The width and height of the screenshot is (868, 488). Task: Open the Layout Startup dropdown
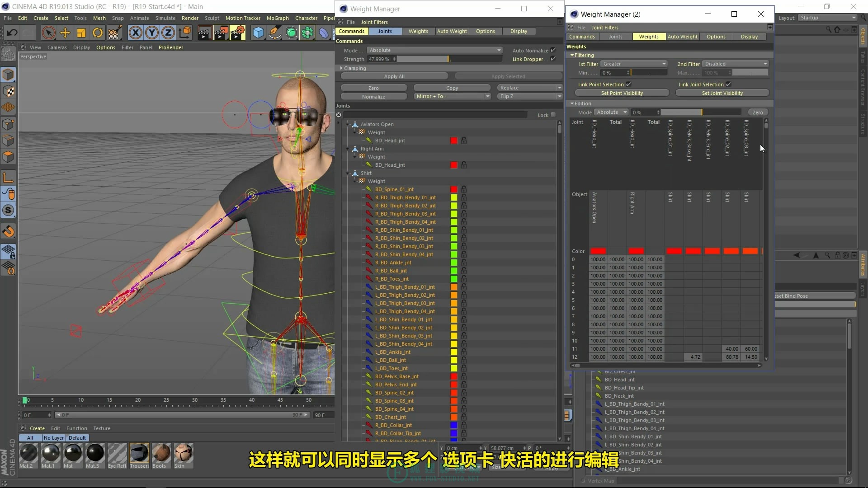pyautogui.click(x=828, y=18)
